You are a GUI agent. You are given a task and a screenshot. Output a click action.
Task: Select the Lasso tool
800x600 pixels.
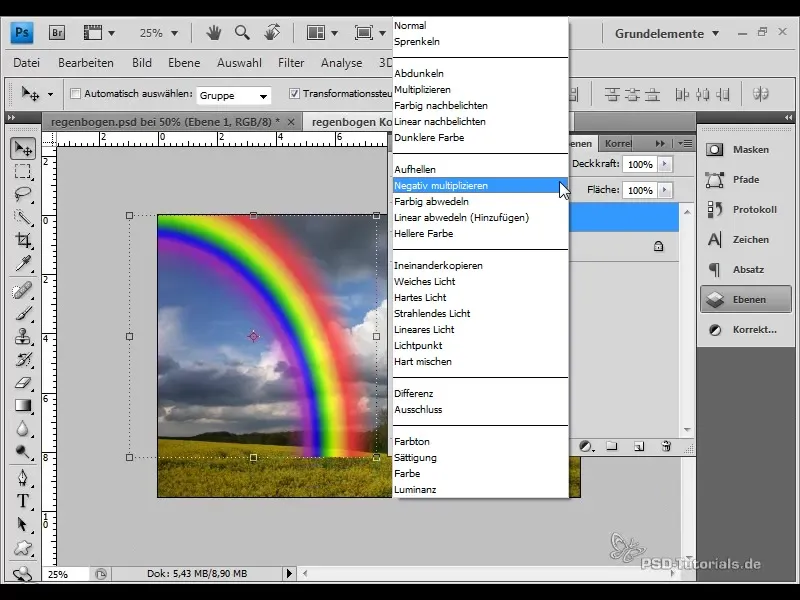(23, 194)
